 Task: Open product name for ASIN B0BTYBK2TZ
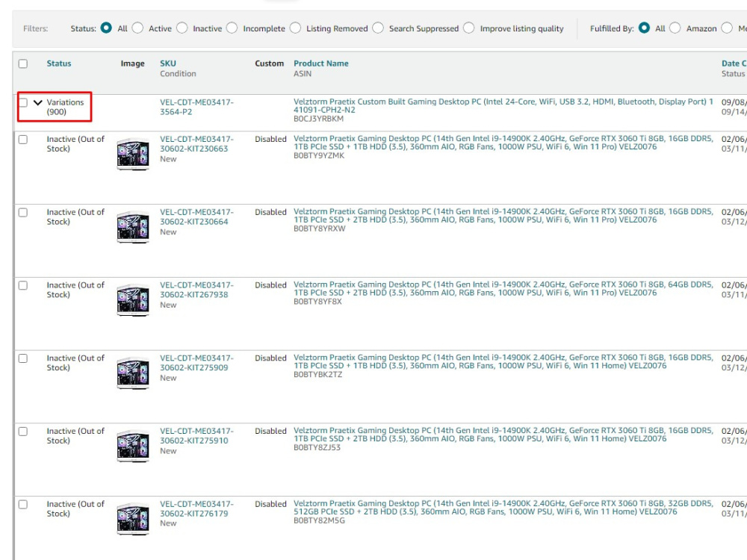[503, 361]
